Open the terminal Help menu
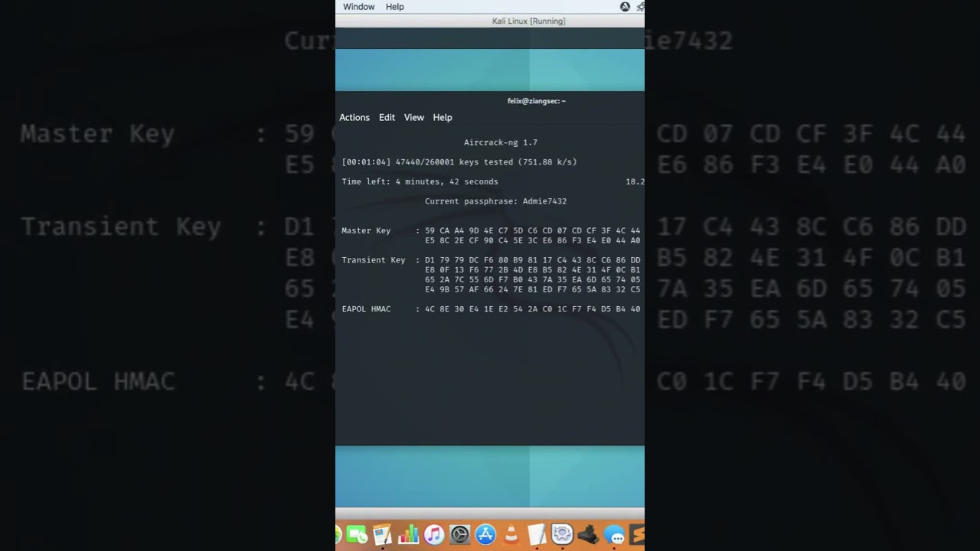The width and height of the screenshot is (980, 551). [443, 117]
